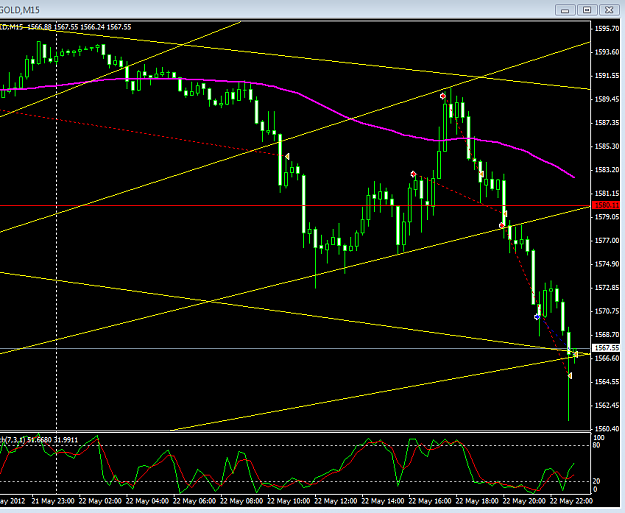Screen dimensions: 625x513
Task: Click the 1583.20 price scale label
Action: 607,170
